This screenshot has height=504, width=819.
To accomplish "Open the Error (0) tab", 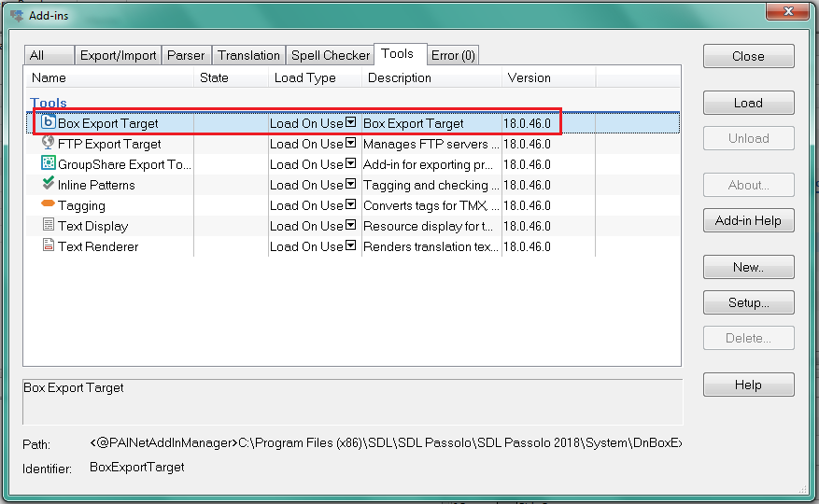I will click(x=453, y=55).
